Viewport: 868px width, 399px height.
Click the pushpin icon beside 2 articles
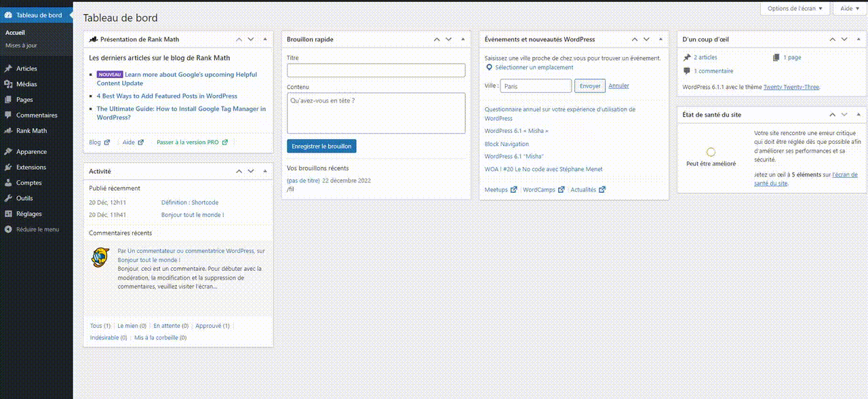[x=687, y=58]
